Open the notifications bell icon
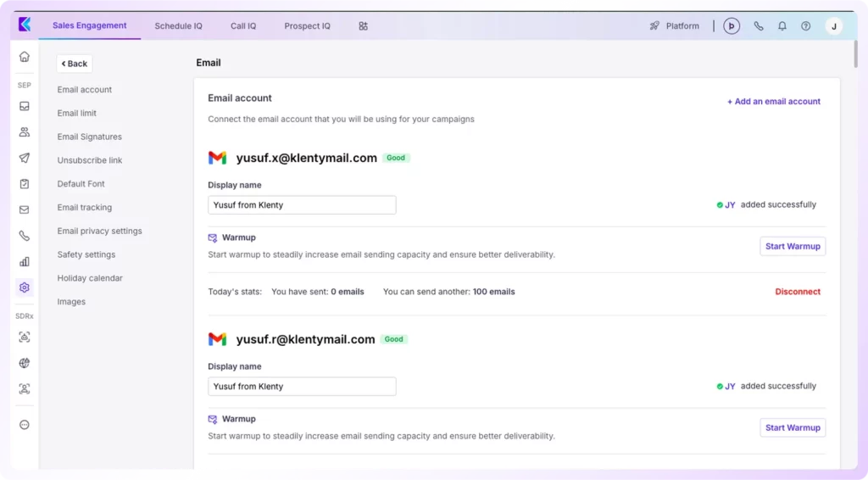The image size is (868, 480). pyautogui.click(x=782, y=26)
